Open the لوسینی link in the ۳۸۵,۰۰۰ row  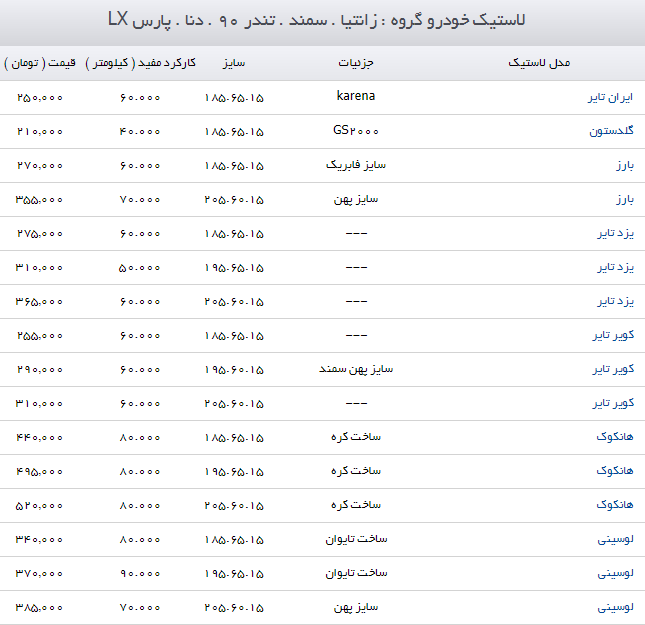pos(615,607)
